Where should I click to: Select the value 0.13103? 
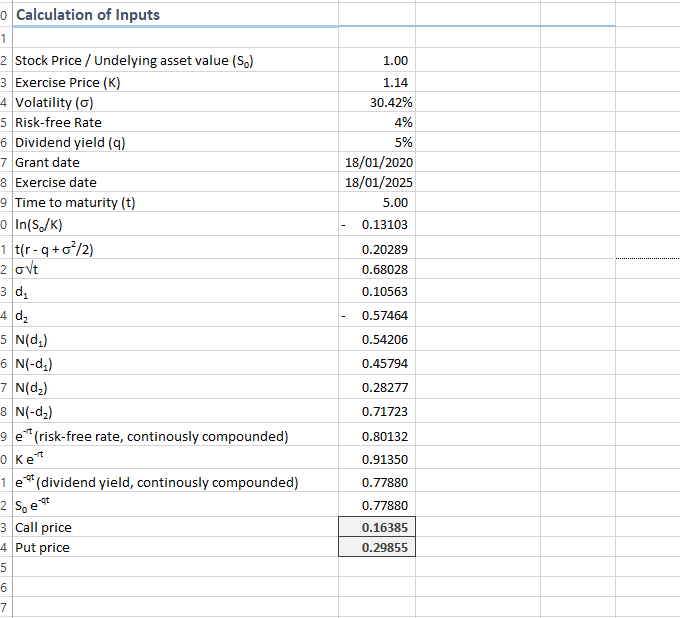click(377, 224)
